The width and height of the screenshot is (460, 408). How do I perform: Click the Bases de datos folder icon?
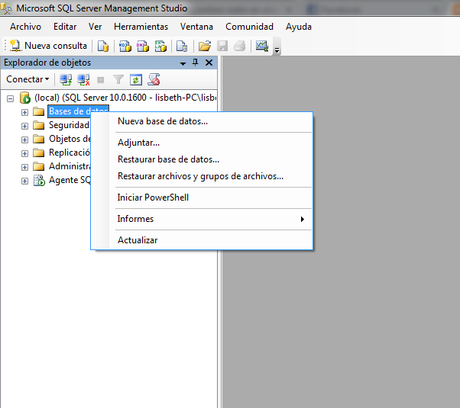[x=39, y=111]
